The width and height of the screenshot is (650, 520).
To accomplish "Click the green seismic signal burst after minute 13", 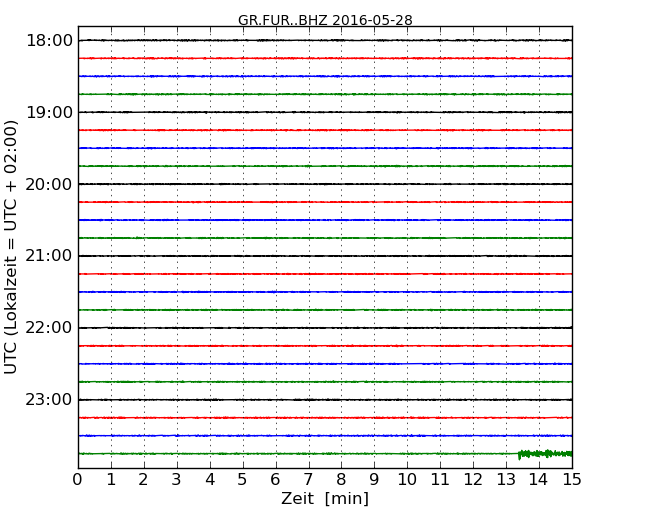I will tap(545, 454).
